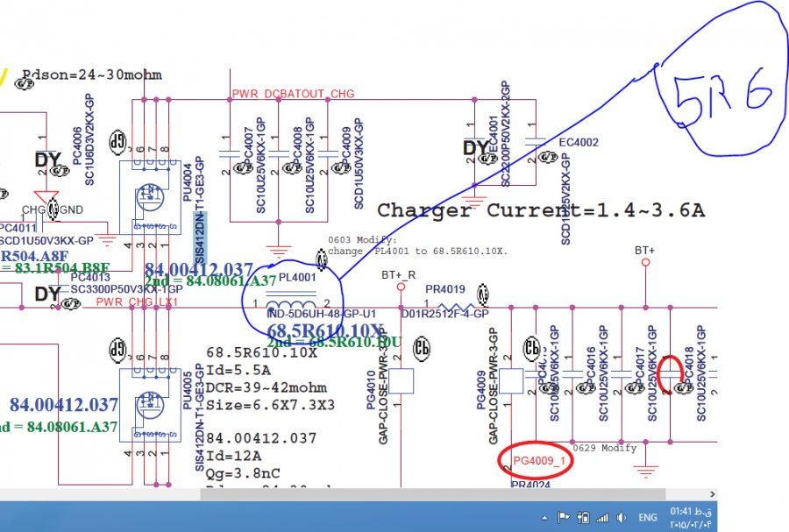Open the battery power tray icon
This screenshot has width=789, height=532.
(x=583, y=517)
